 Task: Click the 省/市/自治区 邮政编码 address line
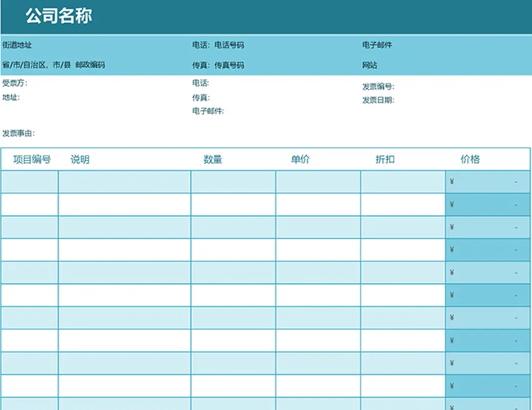pos(54,65)
